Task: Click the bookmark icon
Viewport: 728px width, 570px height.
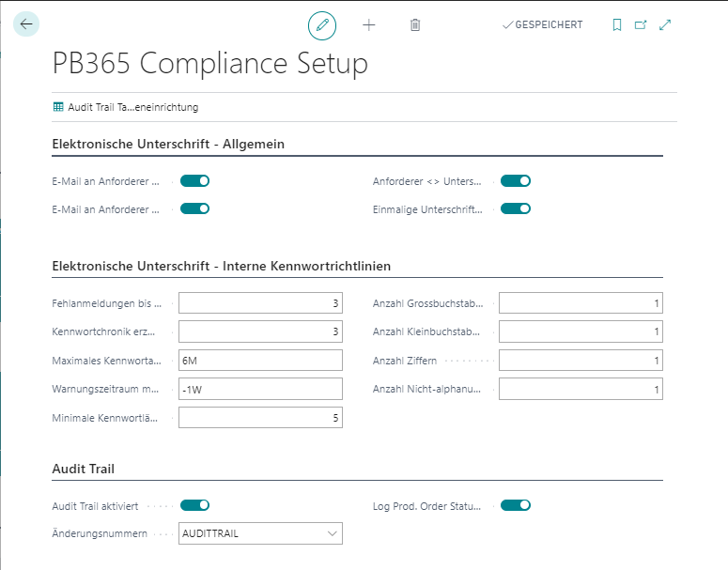Action: tap(617, 25)
